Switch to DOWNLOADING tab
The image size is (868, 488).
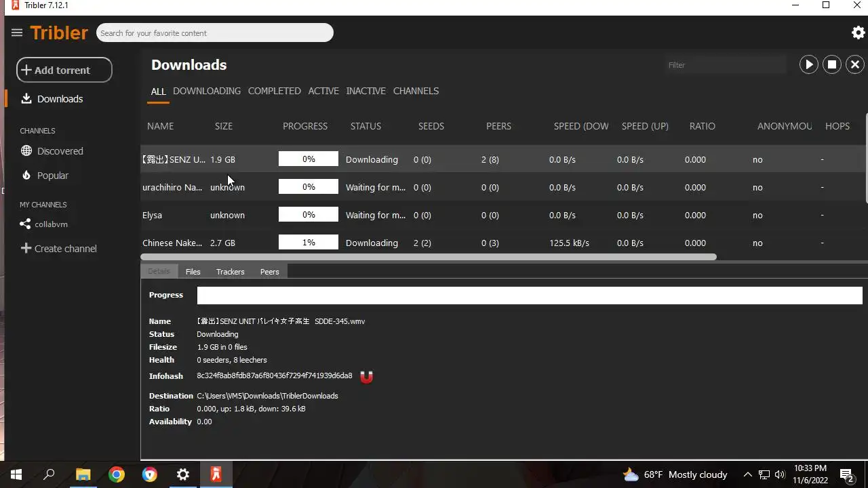(207, 91)
